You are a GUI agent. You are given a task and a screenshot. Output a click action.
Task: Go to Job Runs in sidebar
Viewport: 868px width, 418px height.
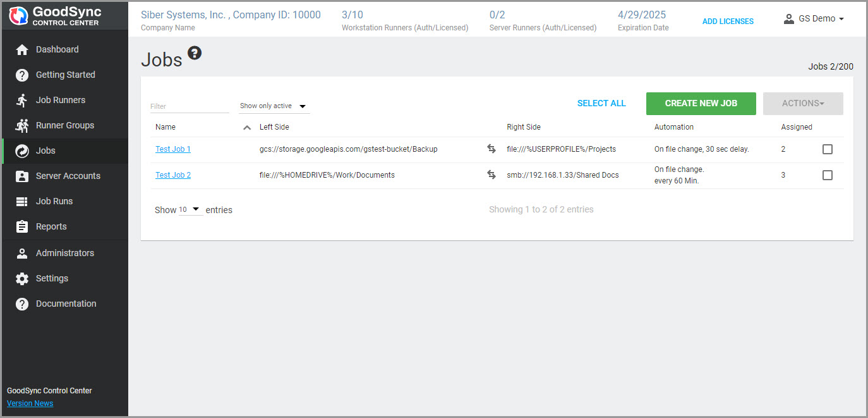pyautogui.click(x=54, y=201)
